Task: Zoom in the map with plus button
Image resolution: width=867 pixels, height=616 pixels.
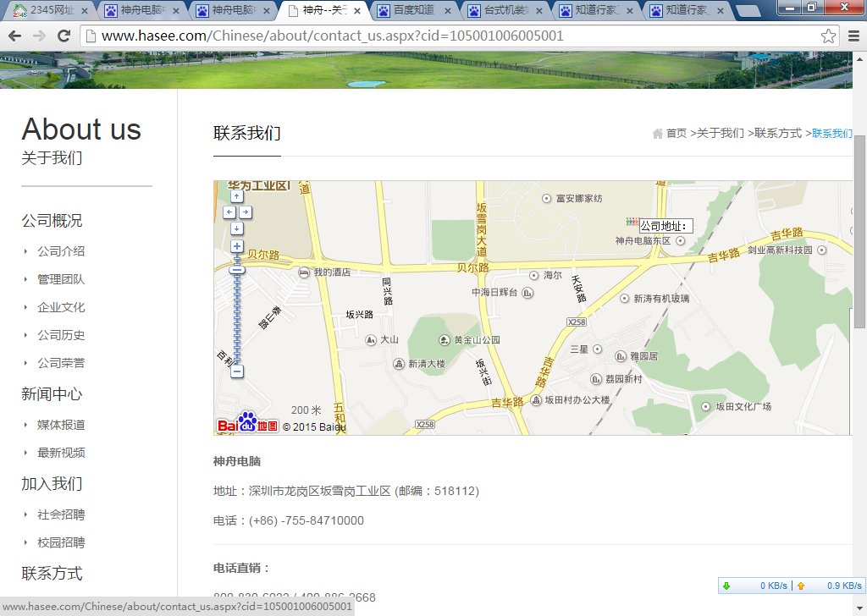Action: 237,246
